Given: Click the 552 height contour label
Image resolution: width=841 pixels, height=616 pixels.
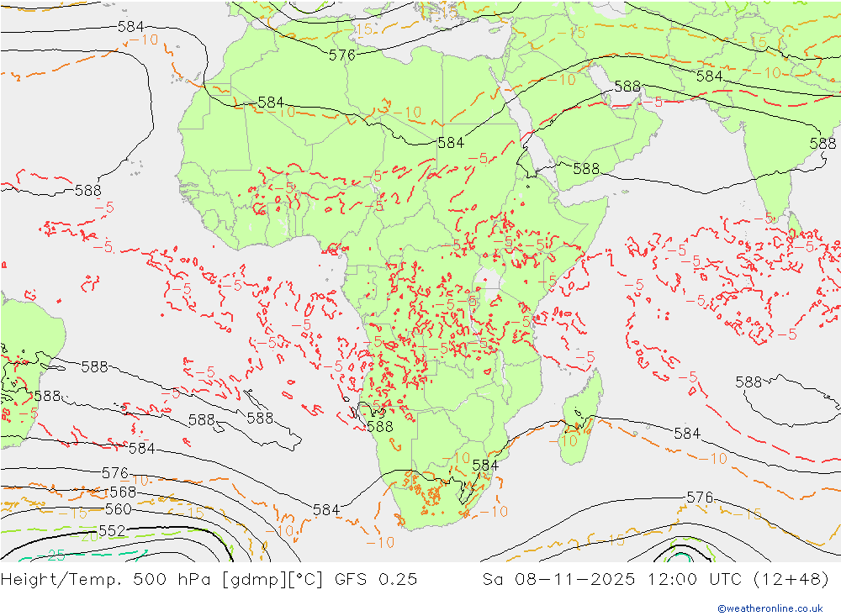Looking at the screenshot, I should pos(112,531).
